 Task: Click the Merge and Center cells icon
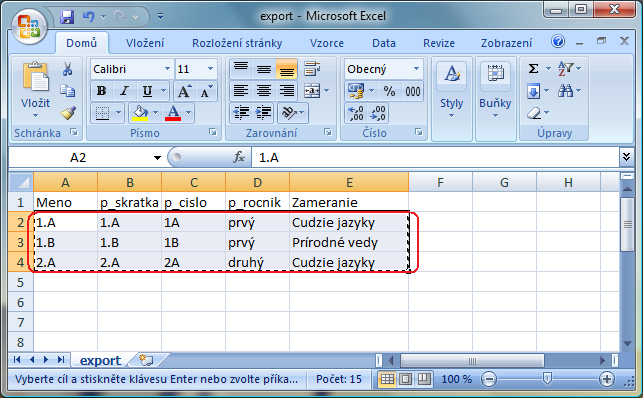[x=312, y=91]
